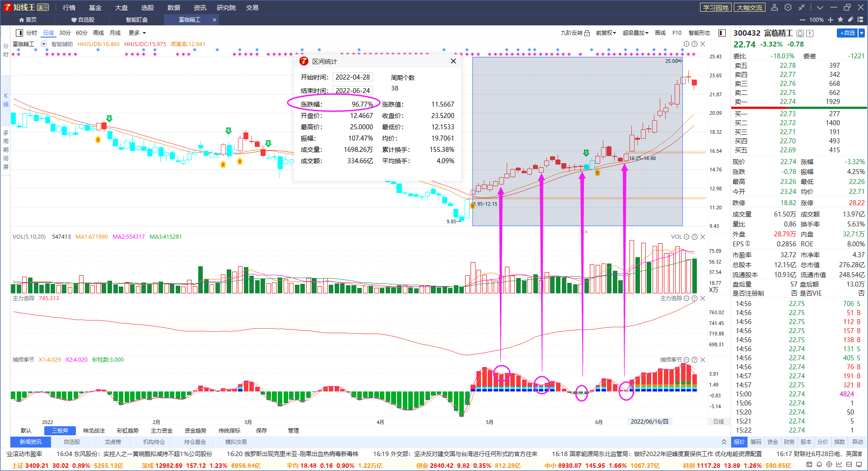This screenshot has width=868, height=471.
Task: Toggle left panel layout icon beside 分时
Action: pyautogui.click(x=19, y=33)
